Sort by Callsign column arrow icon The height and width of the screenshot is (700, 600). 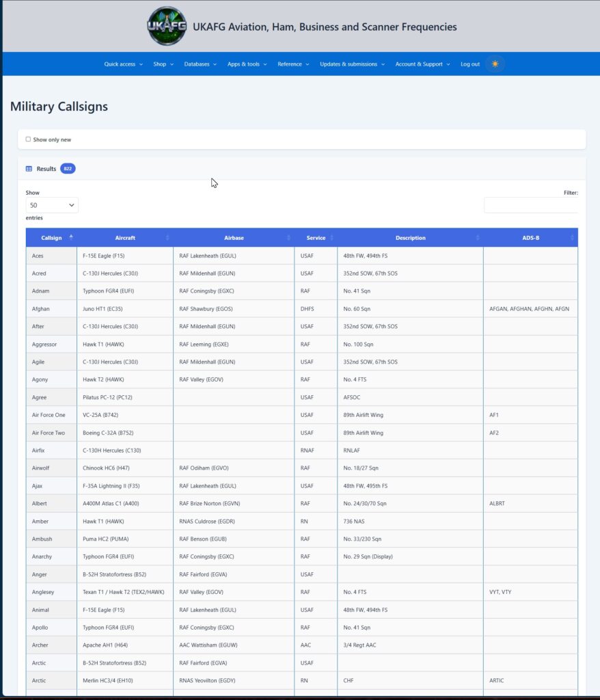tap(71, 237)
